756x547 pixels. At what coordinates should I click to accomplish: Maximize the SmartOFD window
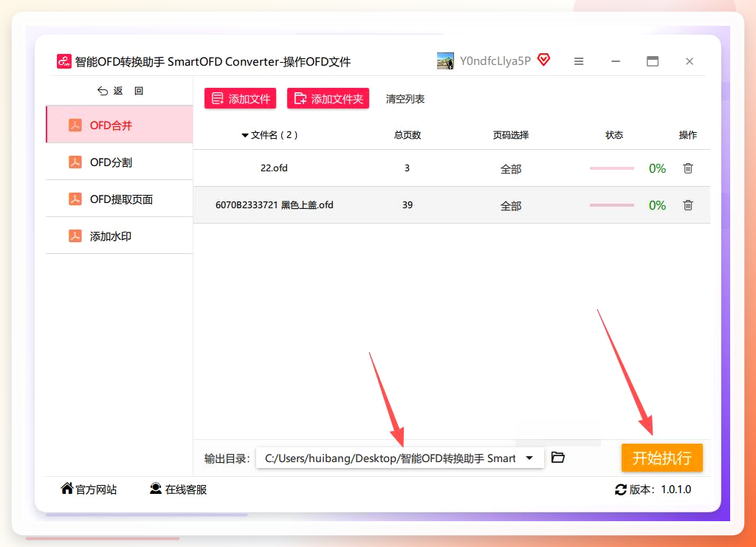(x=653, y=61)
